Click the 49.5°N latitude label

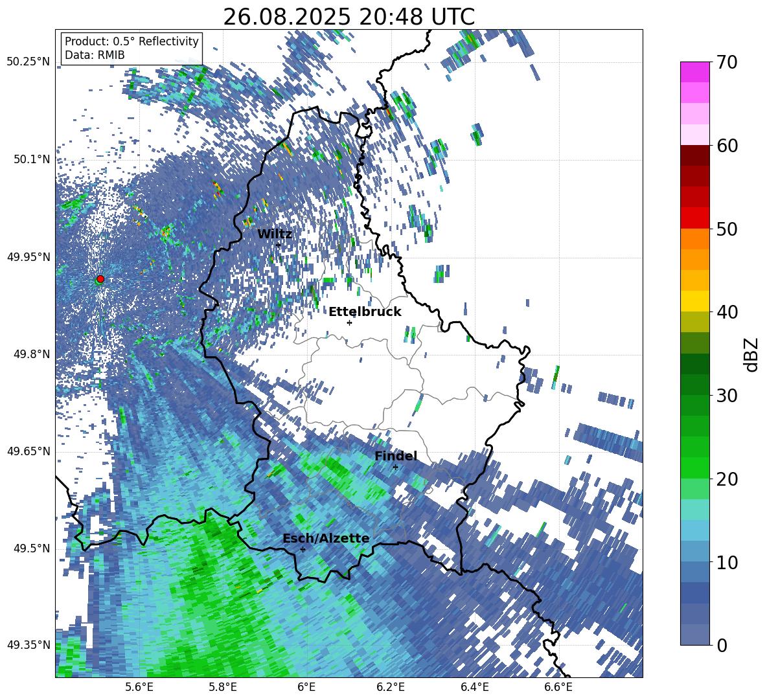32,548
